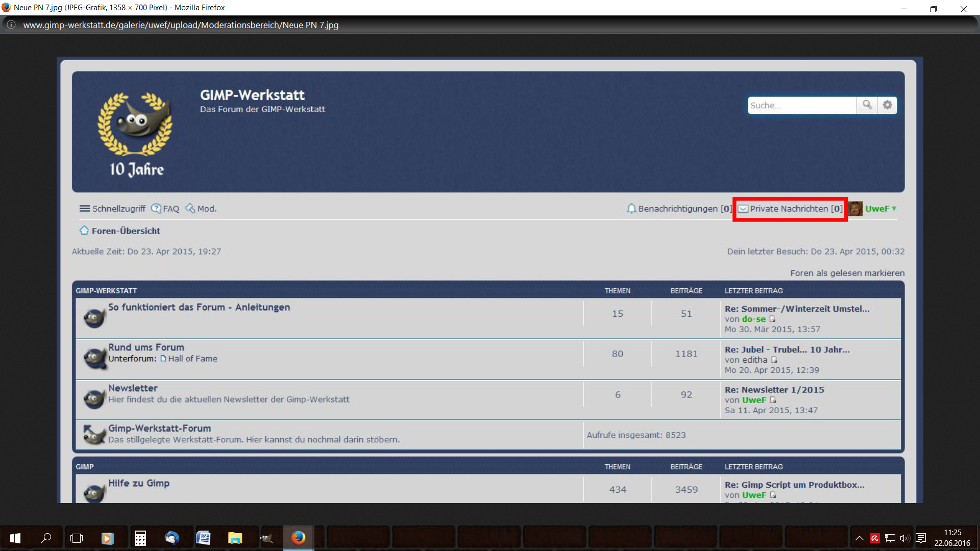Click the UweF avatar thumbnail
This screenshot has height=551, width=980.
tap(855, 209)
